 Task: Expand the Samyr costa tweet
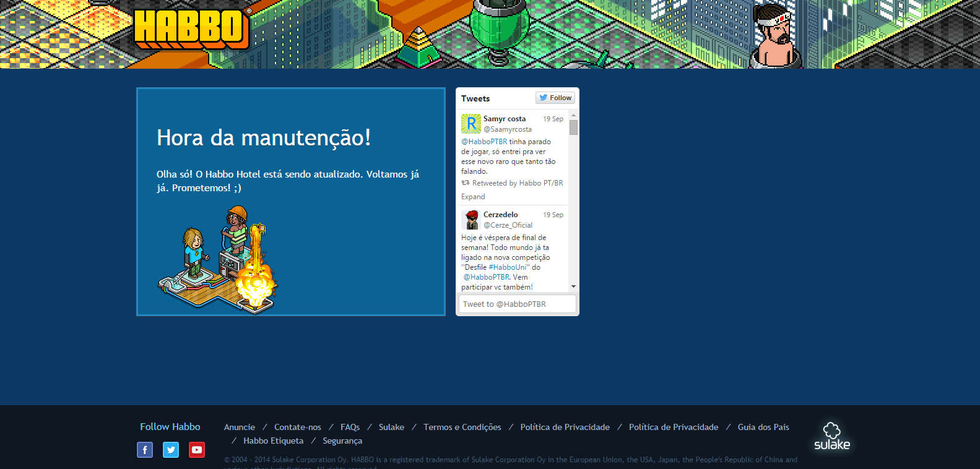[x=473, y=197]
